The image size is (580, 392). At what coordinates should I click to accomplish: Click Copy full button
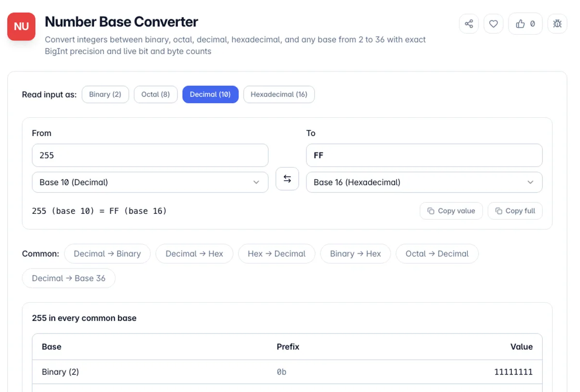515,211
